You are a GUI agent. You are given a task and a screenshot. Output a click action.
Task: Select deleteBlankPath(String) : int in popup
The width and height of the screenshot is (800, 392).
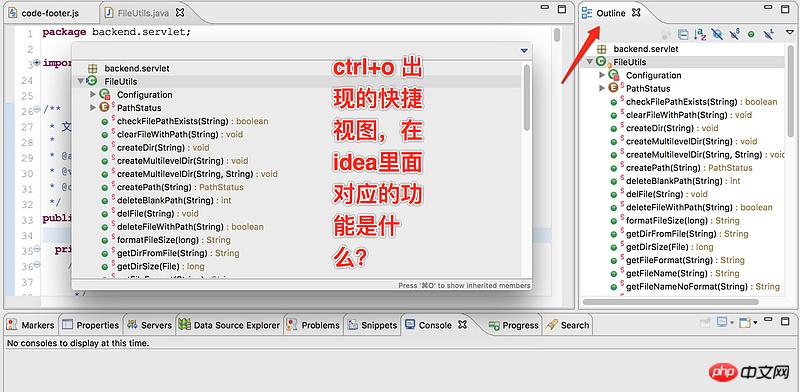(174, 201)
